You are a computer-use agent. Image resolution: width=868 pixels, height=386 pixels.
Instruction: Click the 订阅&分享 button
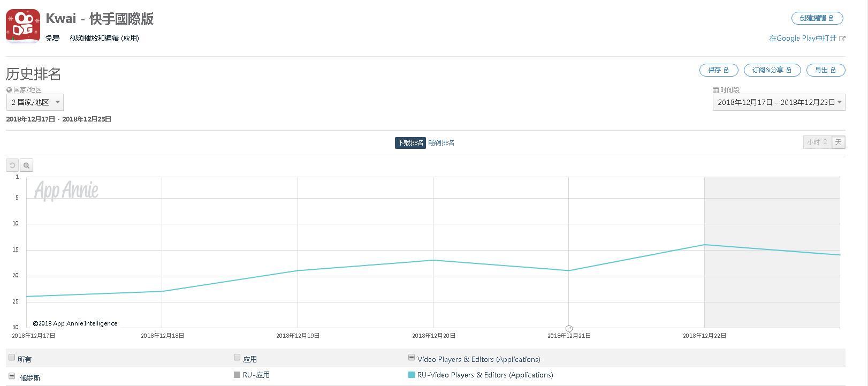[x=772, y=70]
